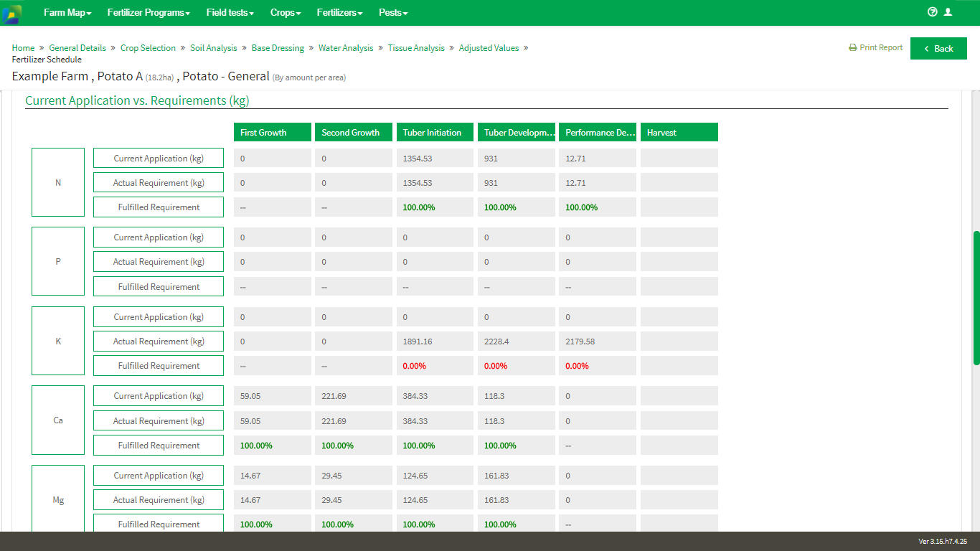Open the Farm Map dropdown menu

tap(67, 13)
